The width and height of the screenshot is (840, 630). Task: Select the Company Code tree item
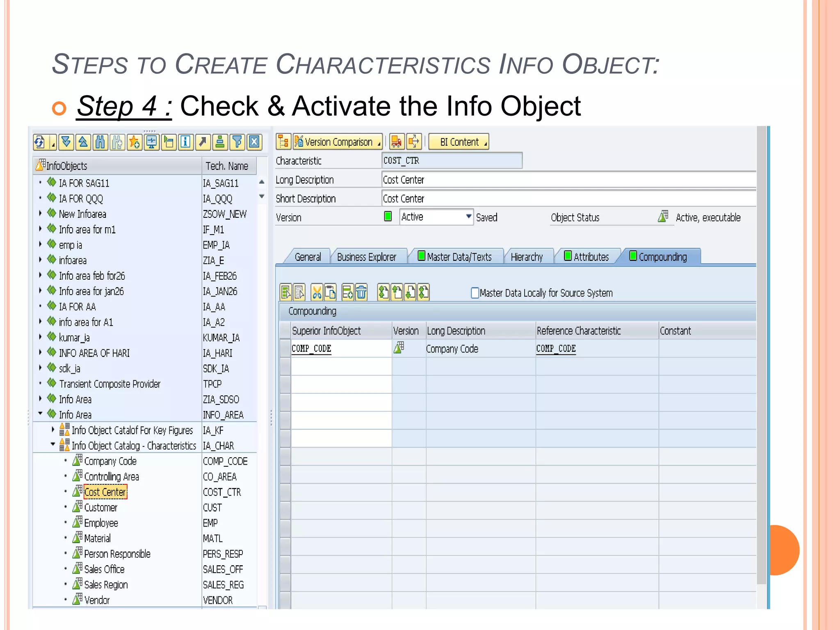click(x=110, y=461)
